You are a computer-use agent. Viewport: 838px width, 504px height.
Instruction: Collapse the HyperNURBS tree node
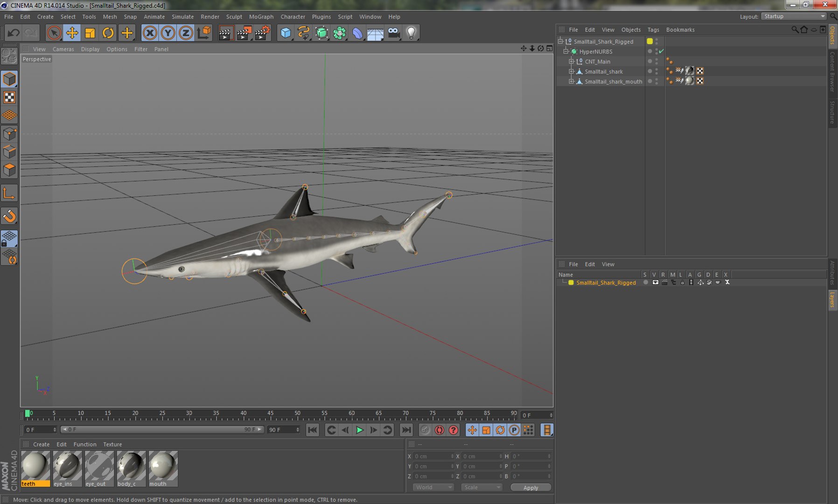566,51
